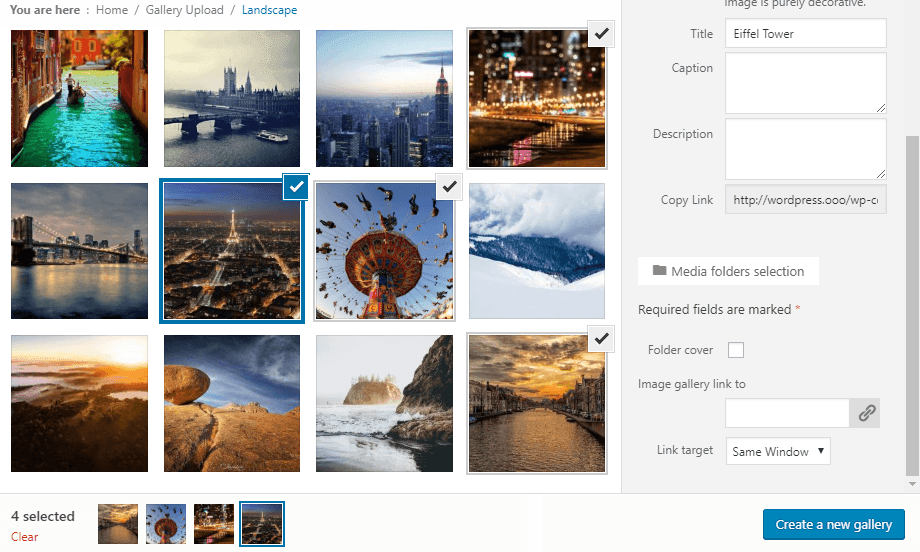Select the London Parliament bridge photo
Screen dimensions: 920x552
click(x=232, y=98)
